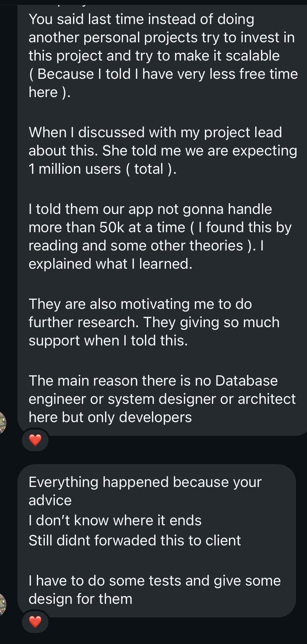Tap the "I don't know where it ends" line
Screen dimensions: 307x644
(x=115, y=520)
